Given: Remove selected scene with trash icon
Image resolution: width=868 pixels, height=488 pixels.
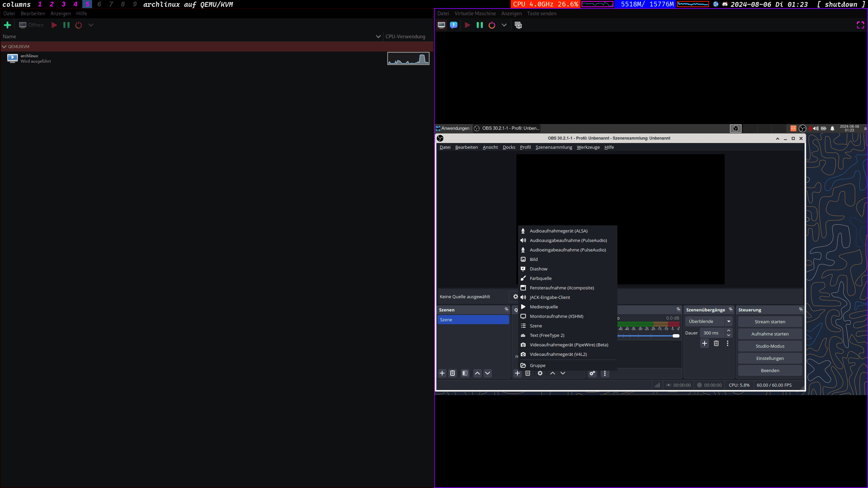Looking at the screenshot, I should (452, 373).
